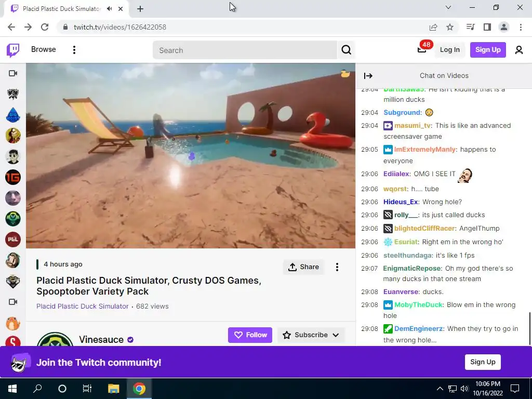Click the chat scrollbar thumb
This screenshot has width=532, height=399.
coord(529,328)
